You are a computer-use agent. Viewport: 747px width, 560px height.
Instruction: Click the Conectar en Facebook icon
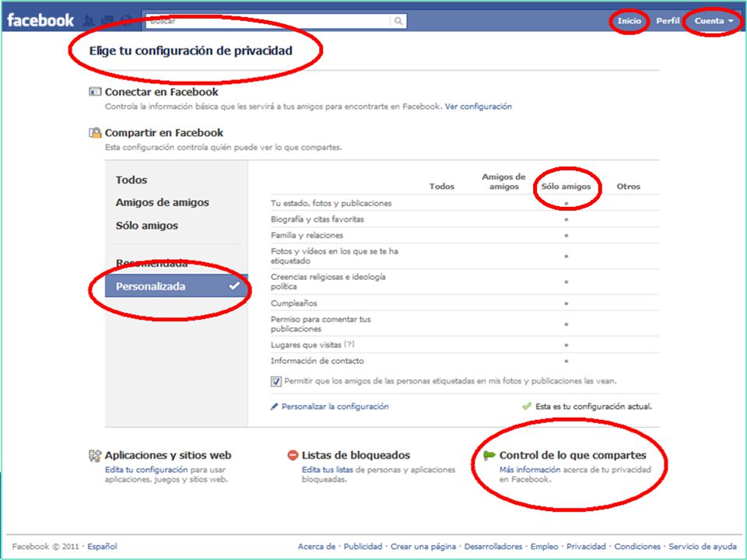click(x=95, y=92)
